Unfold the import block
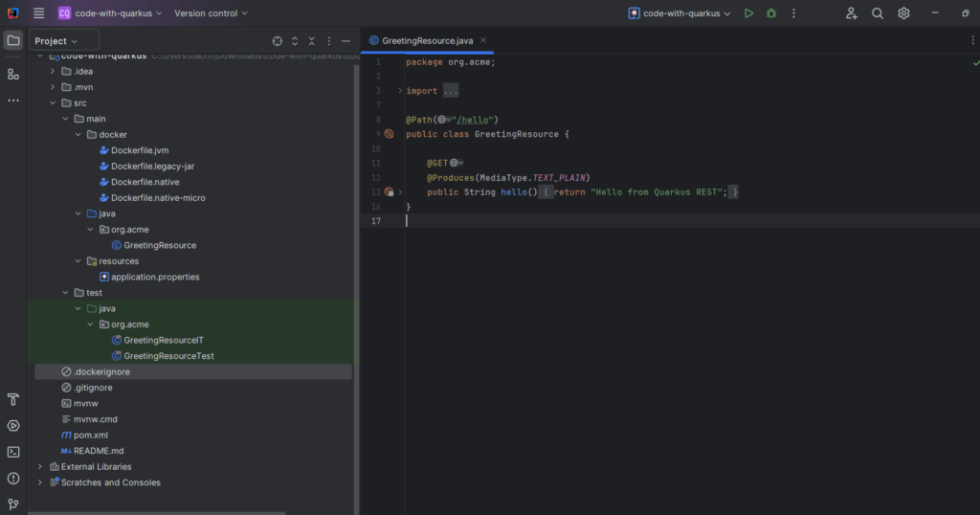Image resolution: width=980 pixels, height=515 pixels. click(x=400, y=91)
